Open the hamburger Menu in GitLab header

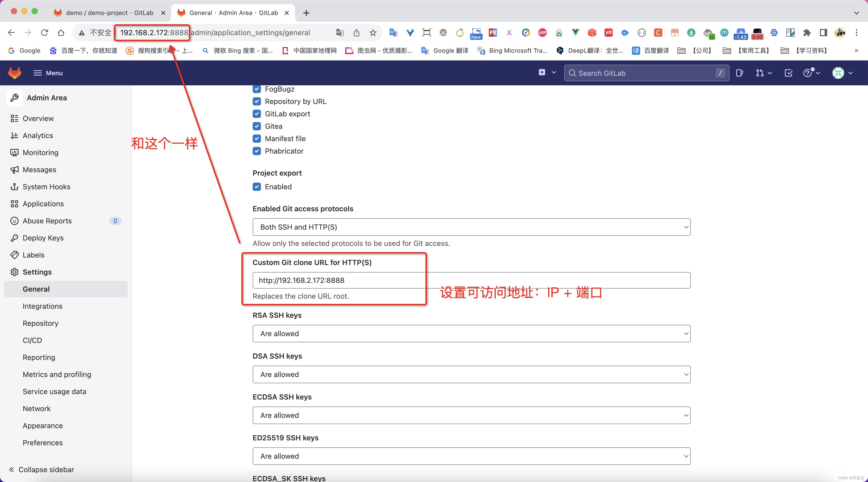[x=48, y=73]
